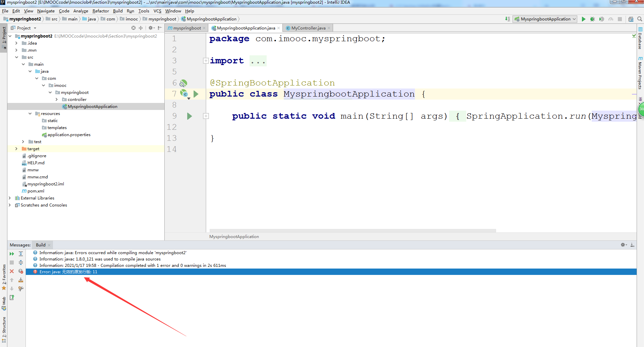
Task: Click run gutter icon on line 9
Action: tap(190, 116)
